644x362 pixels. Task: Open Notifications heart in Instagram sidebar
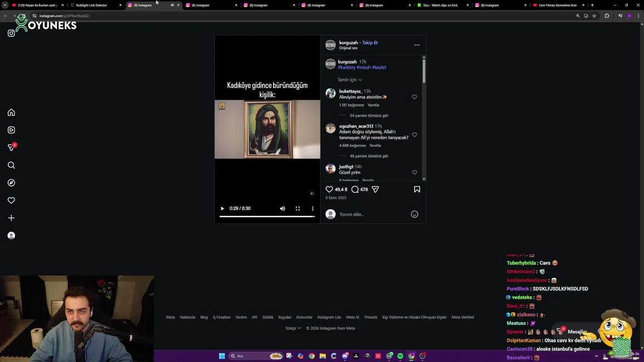[x=11, y=201]
